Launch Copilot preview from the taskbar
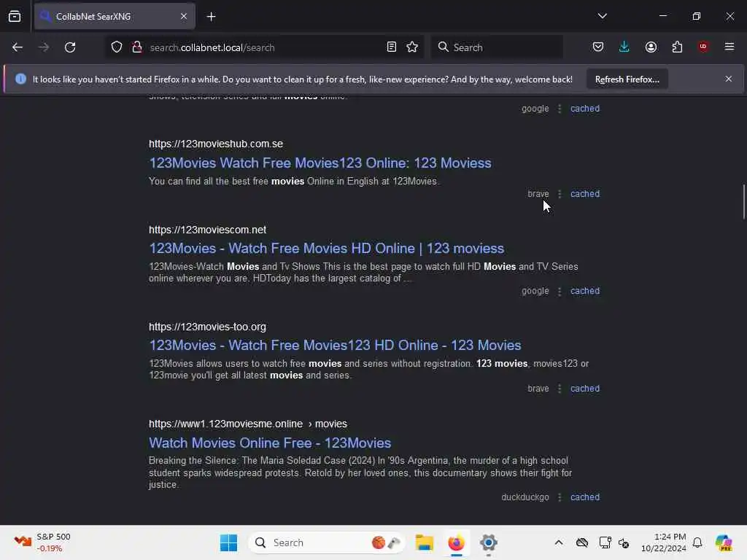This screenshot has height=560, width=747. (724, 542)
